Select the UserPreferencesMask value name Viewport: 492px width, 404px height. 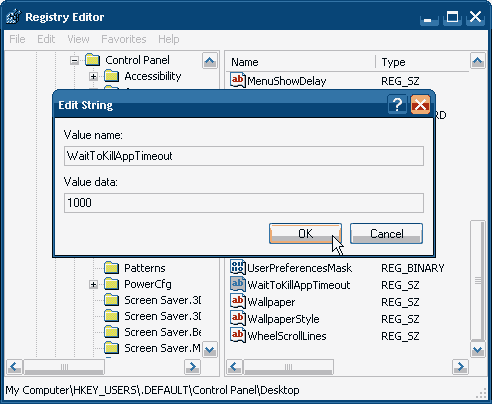[299, 268]
